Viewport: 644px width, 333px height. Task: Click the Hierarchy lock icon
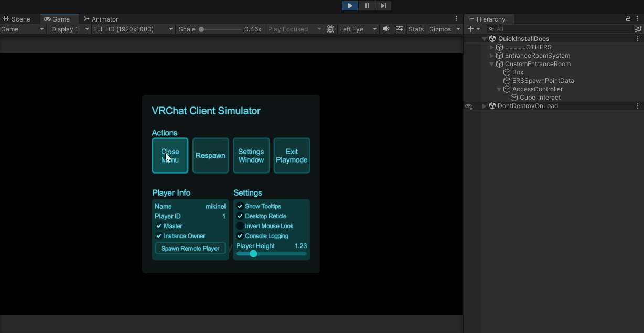tap(628, 19)
